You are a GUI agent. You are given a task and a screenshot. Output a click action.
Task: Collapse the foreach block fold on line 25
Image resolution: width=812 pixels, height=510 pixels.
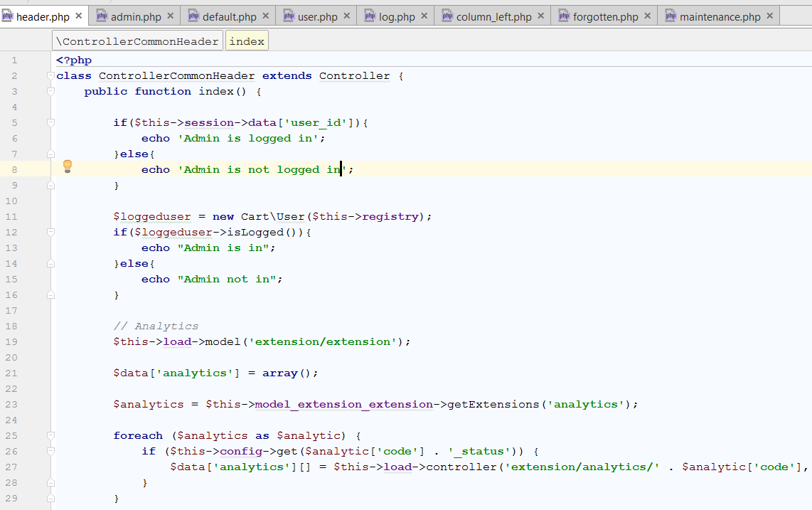[x=50, y=435]
